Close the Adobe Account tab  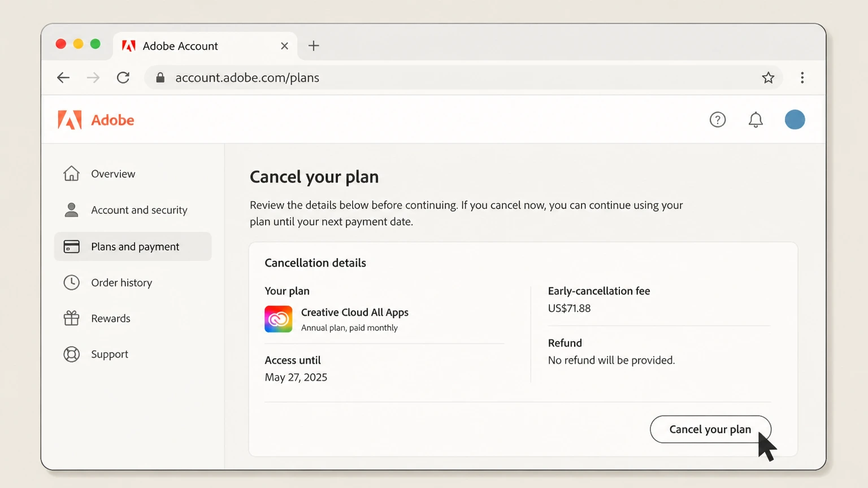284,46
